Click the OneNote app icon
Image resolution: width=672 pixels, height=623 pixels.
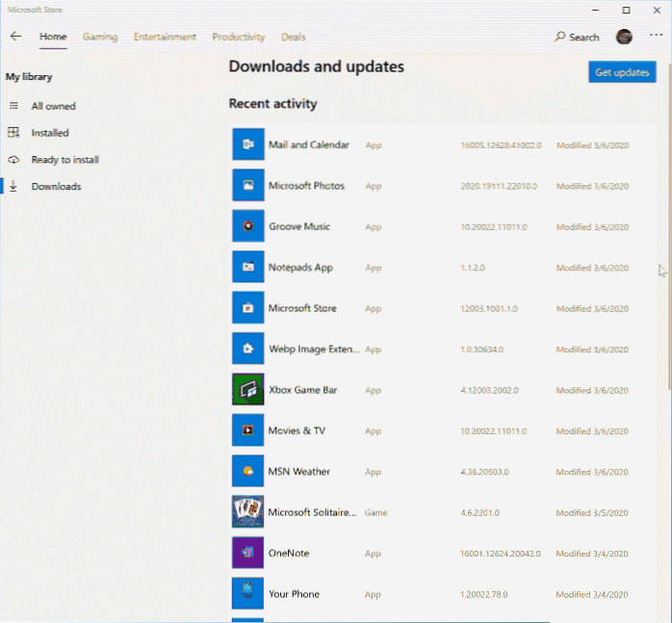(247, 553)
